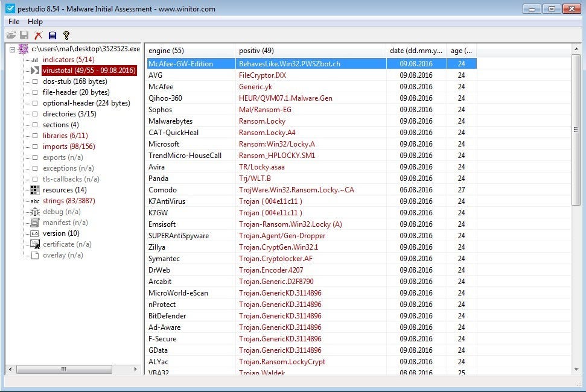Screen dimensions: 586x392
Task: Select the F-Secure engine row
Action: coord(311,339)
